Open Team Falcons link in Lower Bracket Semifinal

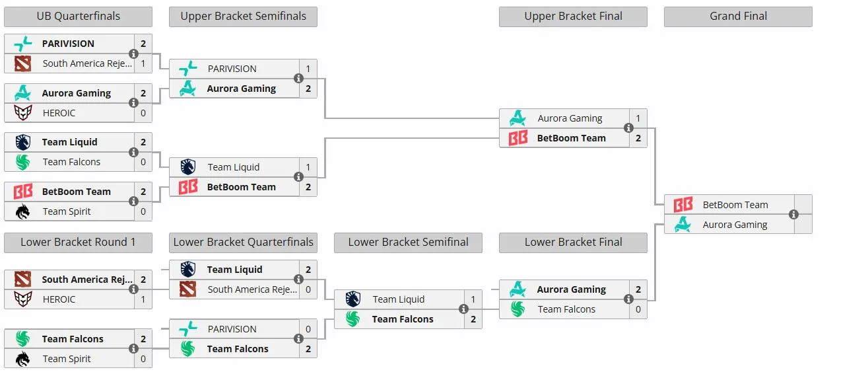coord(403,319)
